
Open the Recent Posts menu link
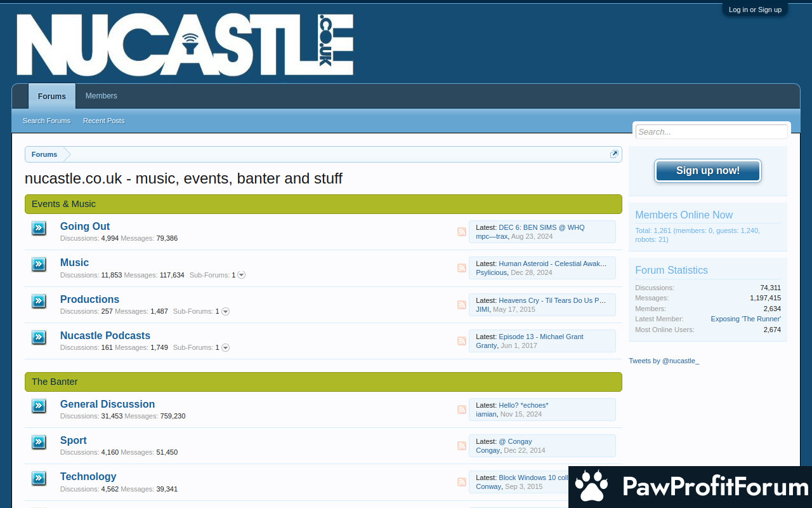click(x=104, y=121)
